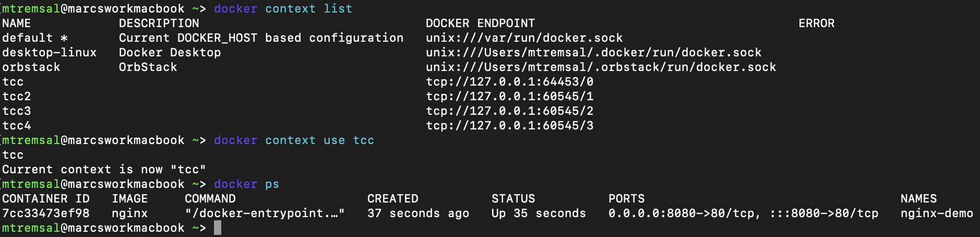Image resolution: width=980 pixels, height=237 pixels.
Task: Click the desktop-linux context name
Action: point(49,53)
